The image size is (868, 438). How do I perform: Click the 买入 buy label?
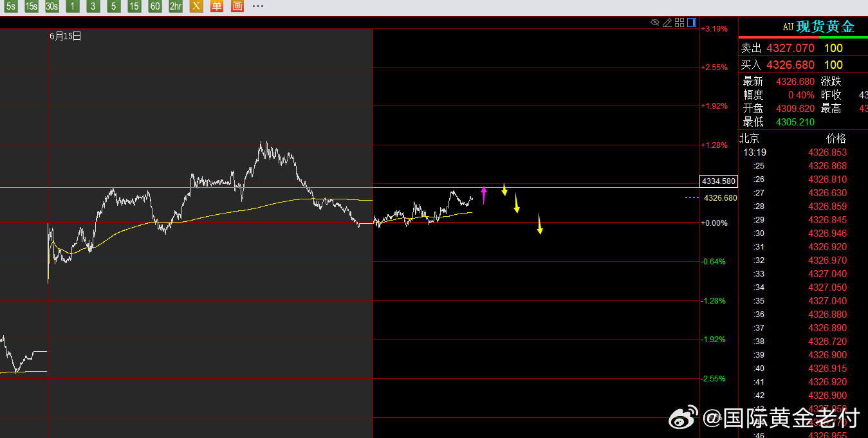[x=751, y=65]
